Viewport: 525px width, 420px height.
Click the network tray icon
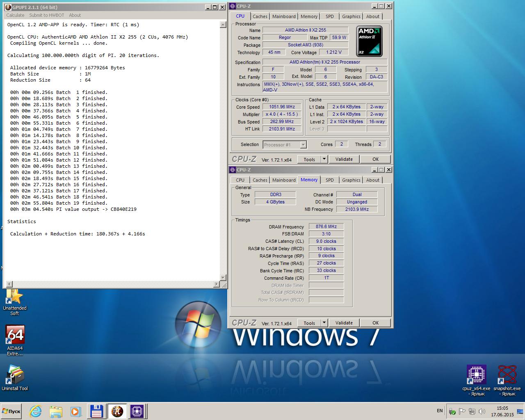[x=472, y=411]
